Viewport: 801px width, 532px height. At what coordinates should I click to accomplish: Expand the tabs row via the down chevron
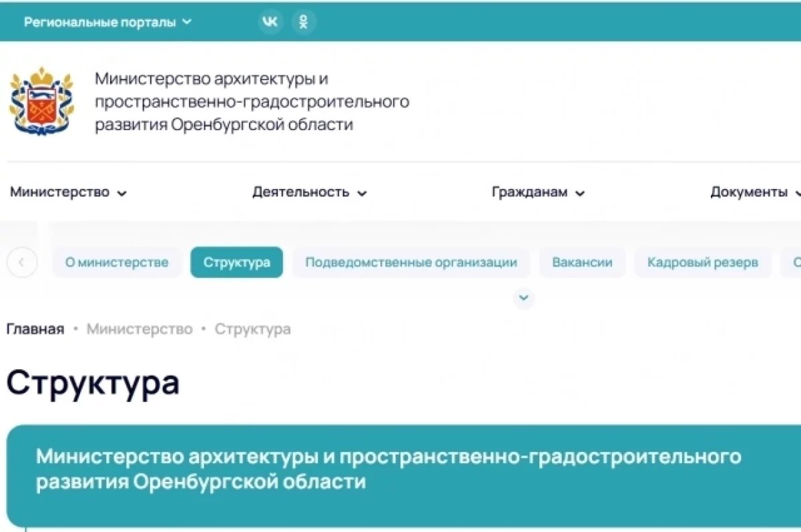[523, 298]
